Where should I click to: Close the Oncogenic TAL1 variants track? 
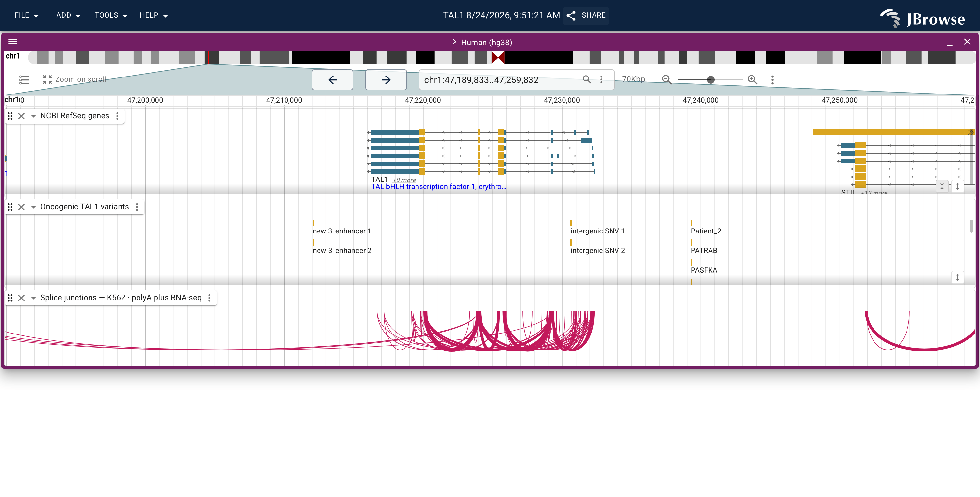pyautogui.click(x=21, y=207)
